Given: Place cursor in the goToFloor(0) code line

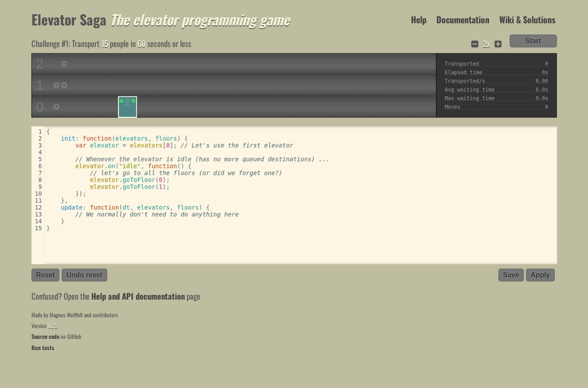Looking at the screenshot, I should point(130,180).
